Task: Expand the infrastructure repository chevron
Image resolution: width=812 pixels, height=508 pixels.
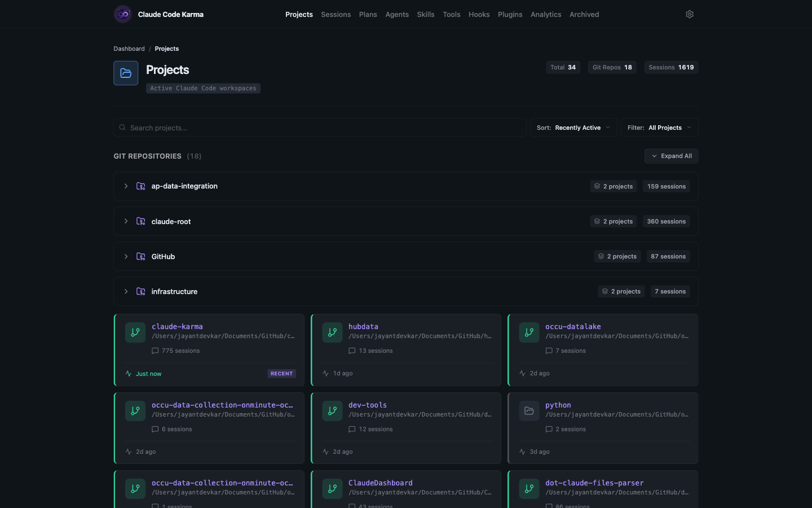Action: 126,291
